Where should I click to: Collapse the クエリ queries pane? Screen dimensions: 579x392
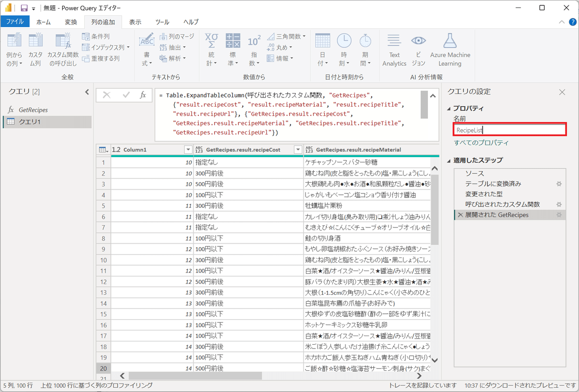tap(87, 92)
